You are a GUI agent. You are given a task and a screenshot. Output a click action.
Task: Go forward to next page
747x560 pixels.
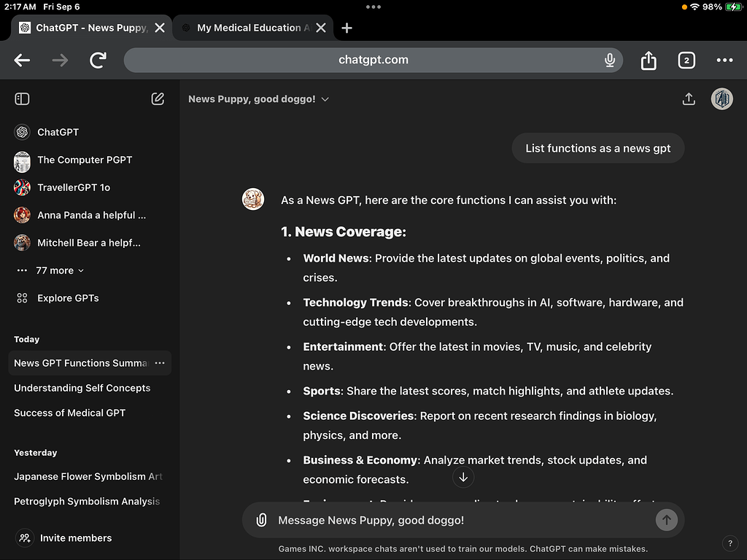tap(60, 60)
